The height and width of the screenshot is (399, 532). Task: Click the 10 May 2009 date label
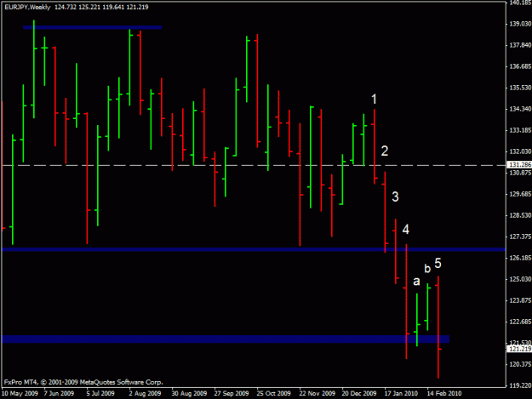(20, 394)
